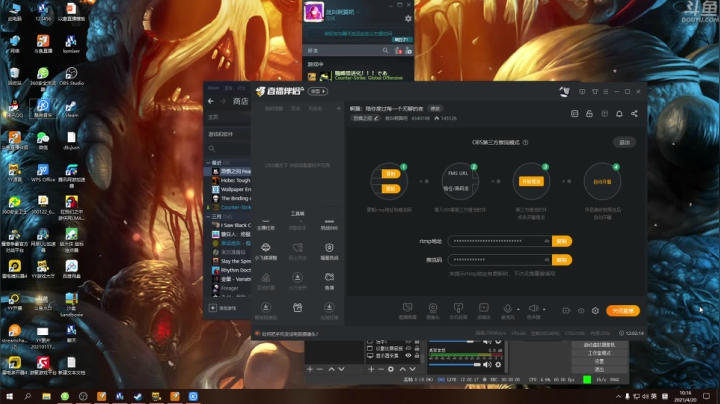This screenshot has width=720, height=404.
Task: Click the Steam back arrow beside 商店
Action: tap(211, 101)
